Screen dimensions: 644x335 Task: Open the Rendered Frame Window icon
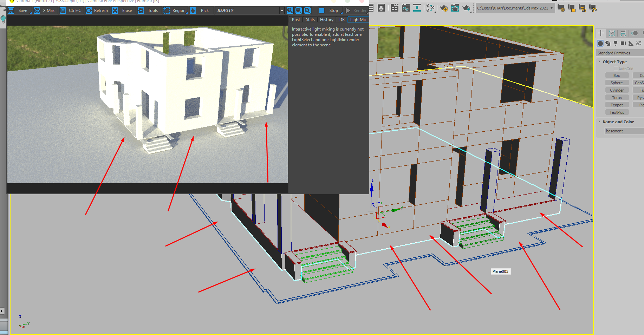455,8
